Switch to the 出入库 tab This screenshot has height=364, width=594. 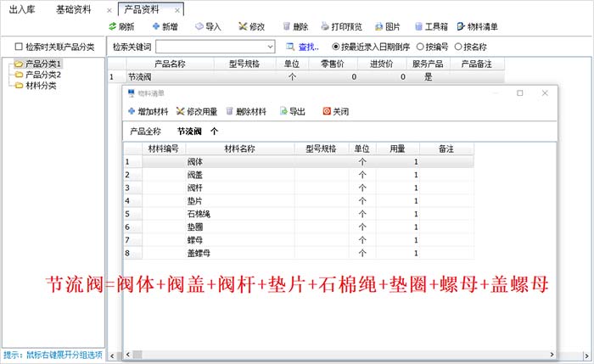click(21, 9)
